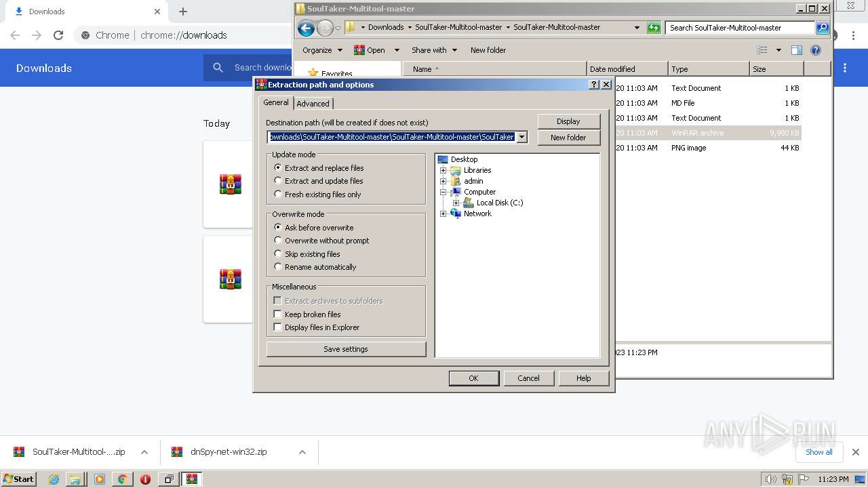
Task: Click the Help button in dialog
Action: 584,378
